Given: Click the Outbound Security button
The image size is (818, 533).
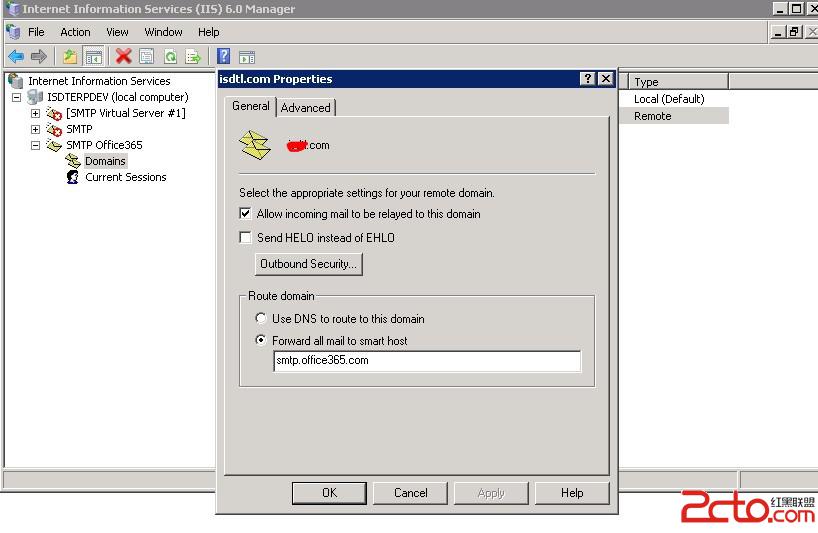Looking at the screenshot, I should (x=308, y=264).
